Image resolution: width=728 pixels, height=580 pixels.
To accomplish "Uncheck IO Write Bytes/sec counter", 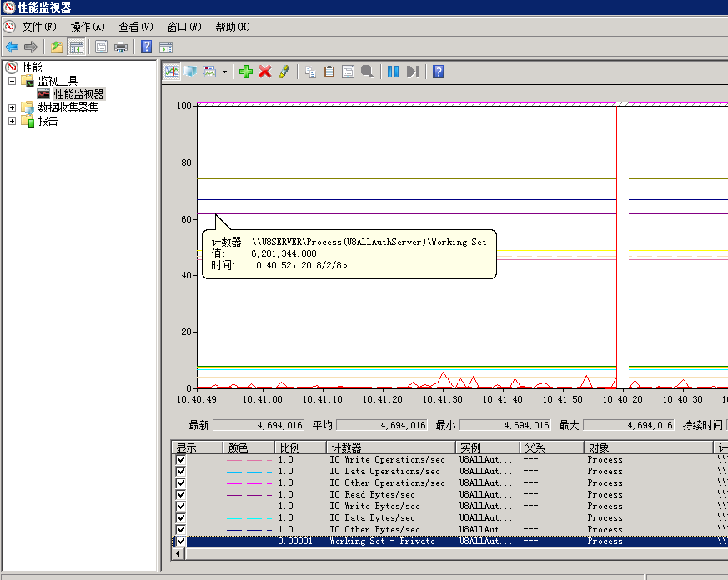I will coord(181,506).
